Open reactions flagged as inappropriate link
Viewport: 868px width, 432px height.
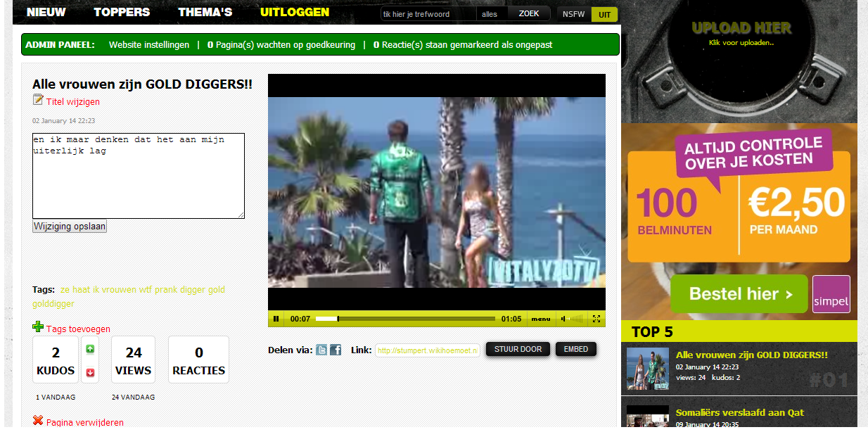tap(462, 44)
